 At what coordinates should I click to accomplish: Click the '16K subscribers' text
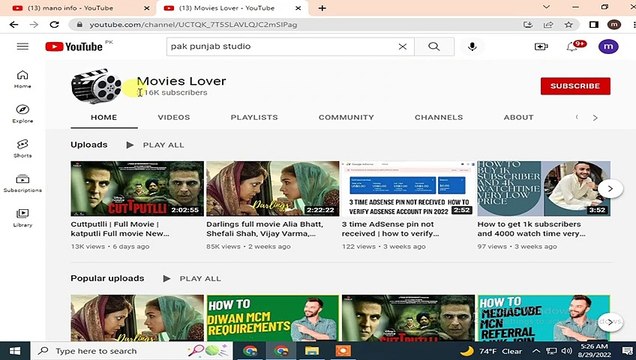(176, 92)
